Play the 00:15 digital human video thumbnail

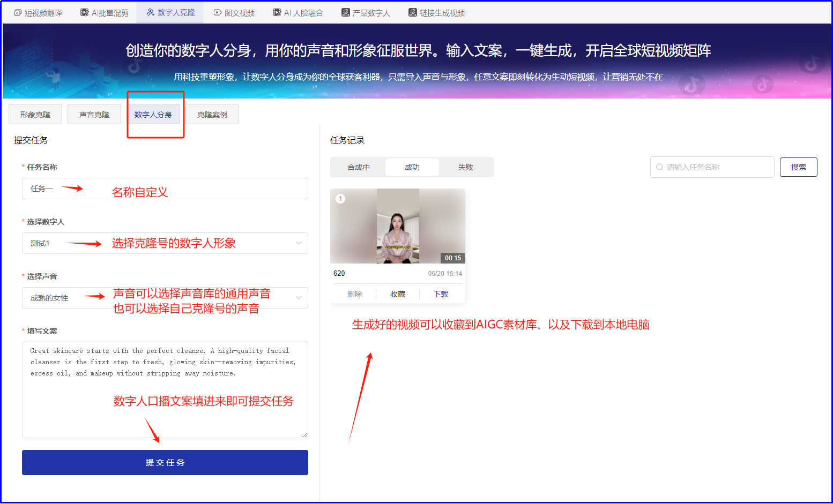tap(398, 225)
